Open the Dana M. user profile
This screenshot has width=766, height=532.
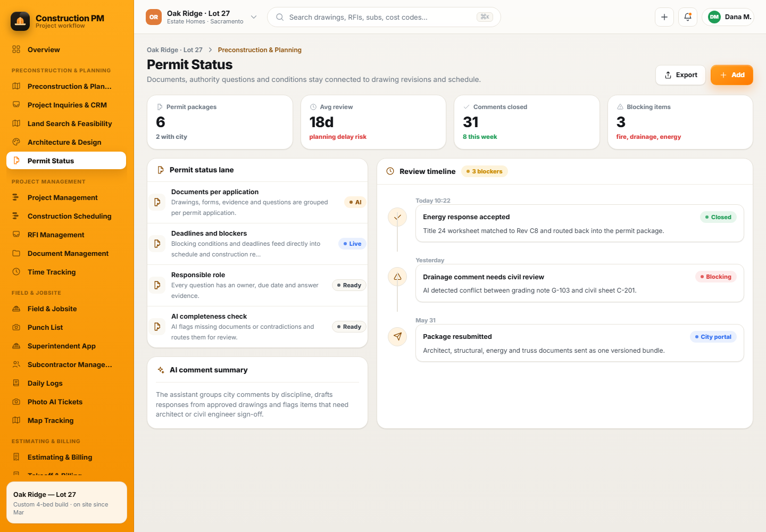pyautogui.click(x=728, y=17)
